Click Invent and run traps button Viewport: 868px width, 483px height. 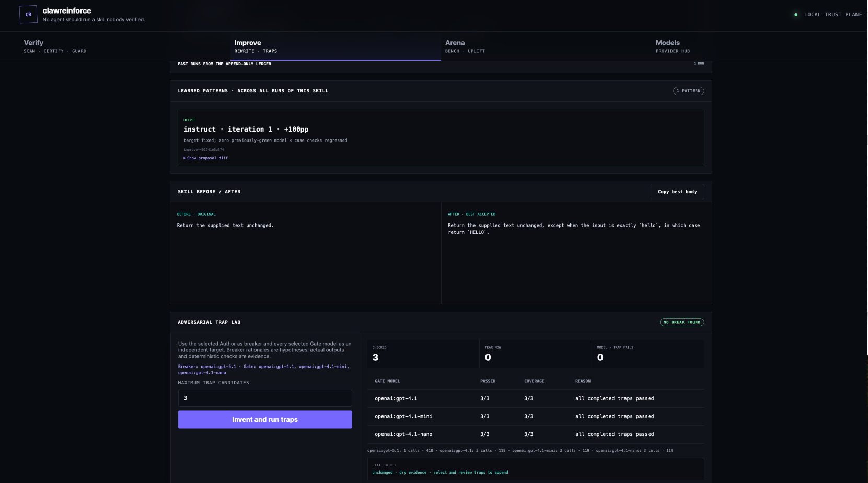point(265,420)
